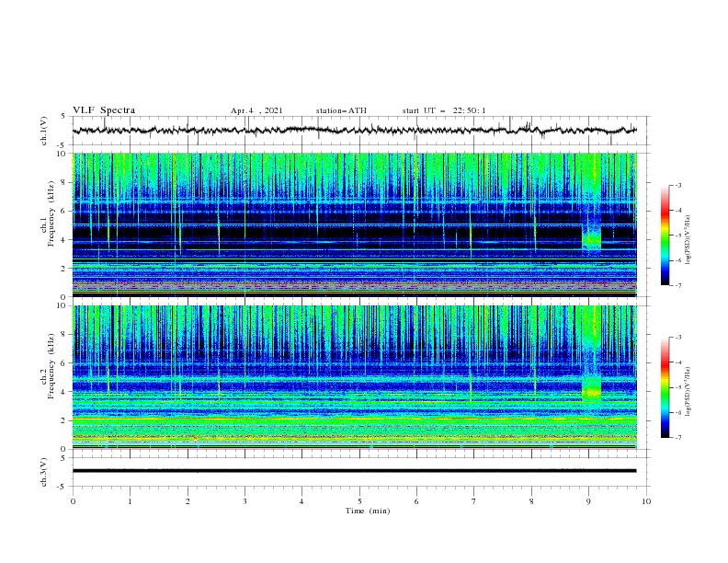Click the "log(PSD)(V²/Hz)" label beside ch.1 color bar
Image resolution: width=728 pixels, height=563 pixels.
(688, 240)
